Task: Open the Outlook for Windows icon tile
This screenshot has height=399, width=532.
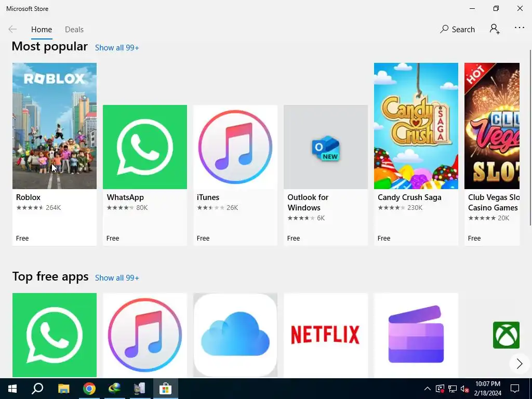Action: coord(326,147)
